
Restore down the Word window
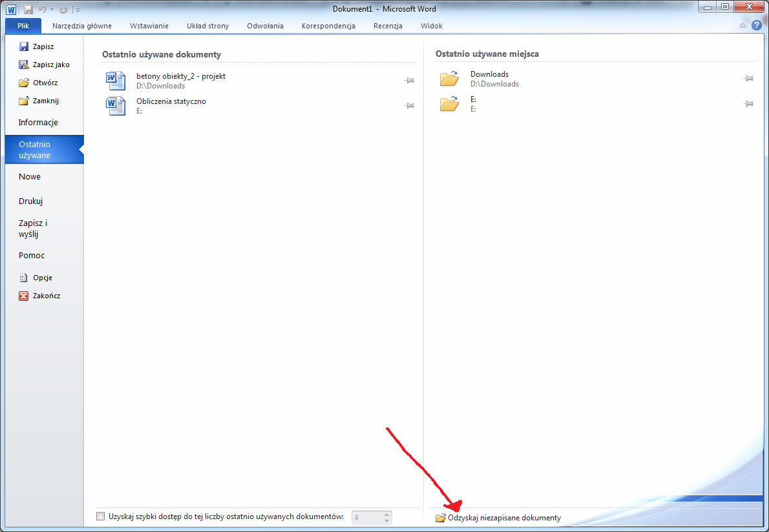pyautogui.click(x=725, y=7)
